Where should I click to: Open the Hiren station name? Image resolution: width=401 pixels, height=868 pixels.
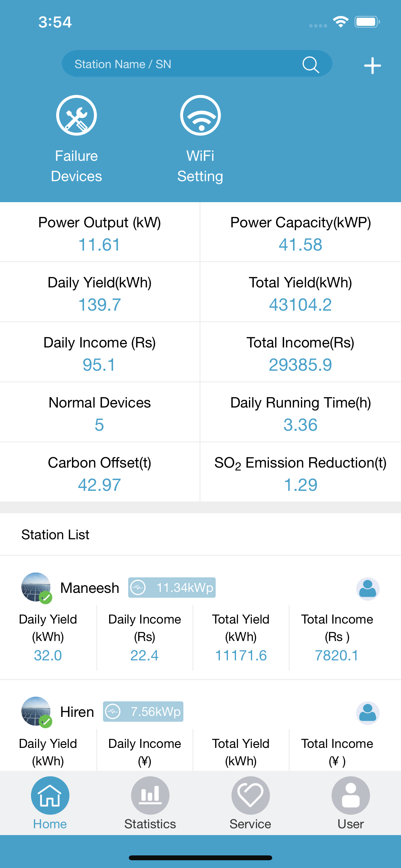coord(77,712)
